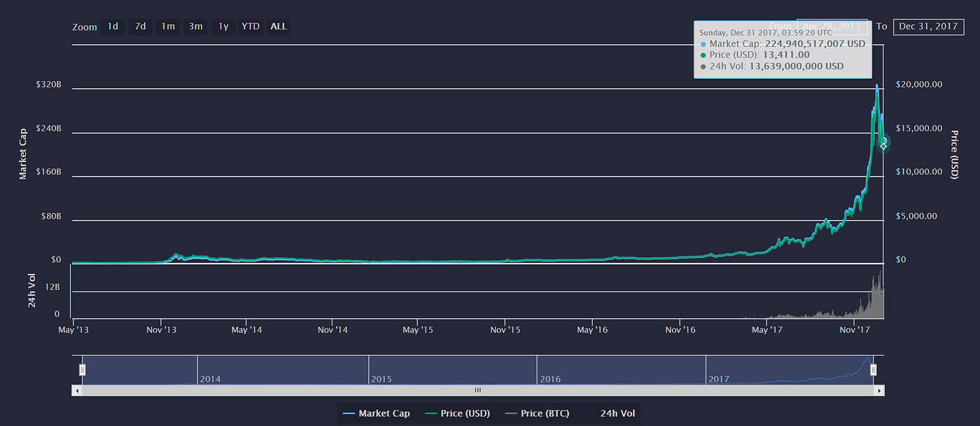Click the navigator scrollbar left arrow
980x426 pixels.
click(76, 390)
